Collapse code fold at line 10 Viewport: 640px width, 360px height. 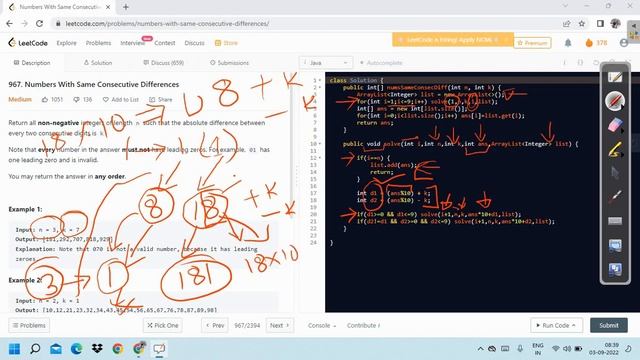(x=320, y=144)
